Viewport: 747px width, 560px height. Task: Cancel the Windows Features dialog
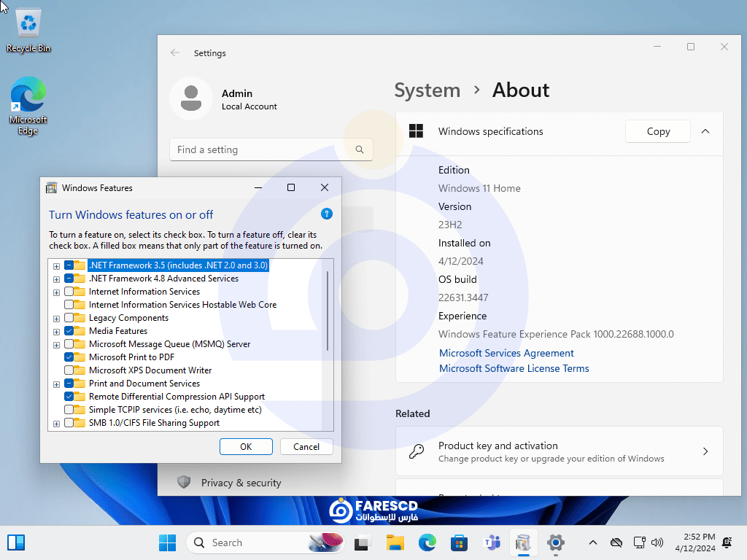click(x=306, y=447)
